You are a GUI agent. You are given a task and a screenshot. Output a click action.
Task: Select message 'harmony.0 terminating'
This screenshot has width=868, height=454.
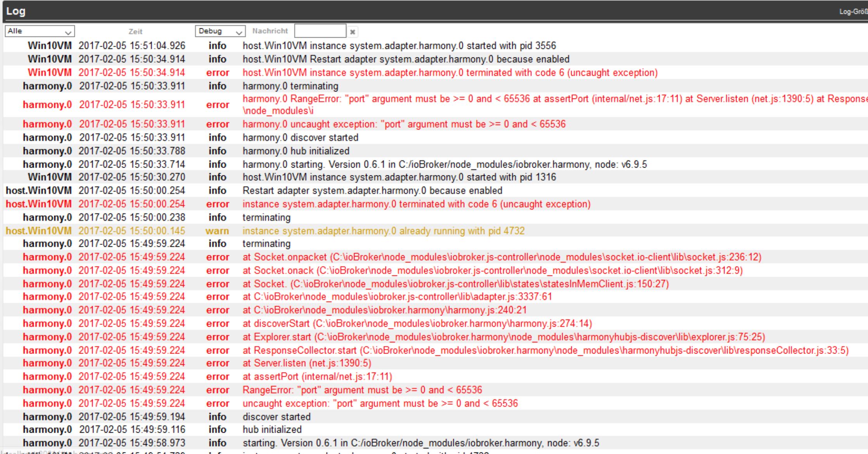290,86
